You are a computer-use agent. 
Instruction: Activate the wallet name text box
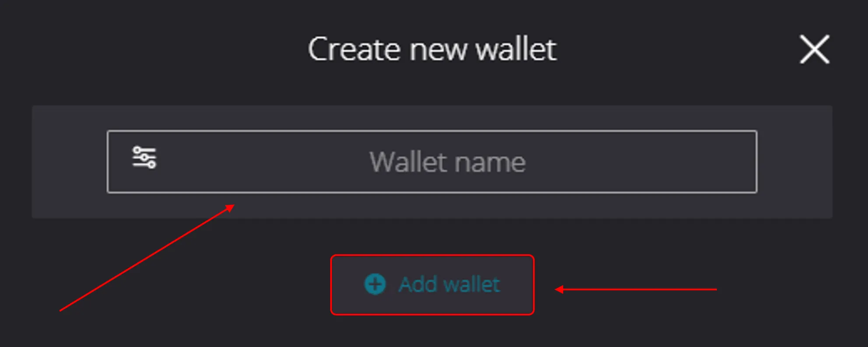click(x=432, y=161)
